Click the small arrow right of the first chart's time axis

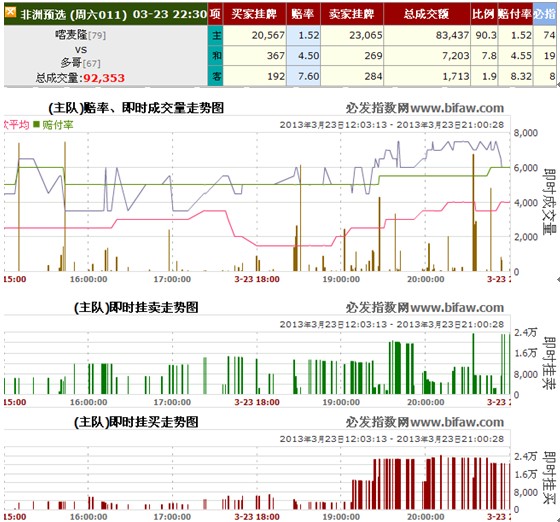558,279
